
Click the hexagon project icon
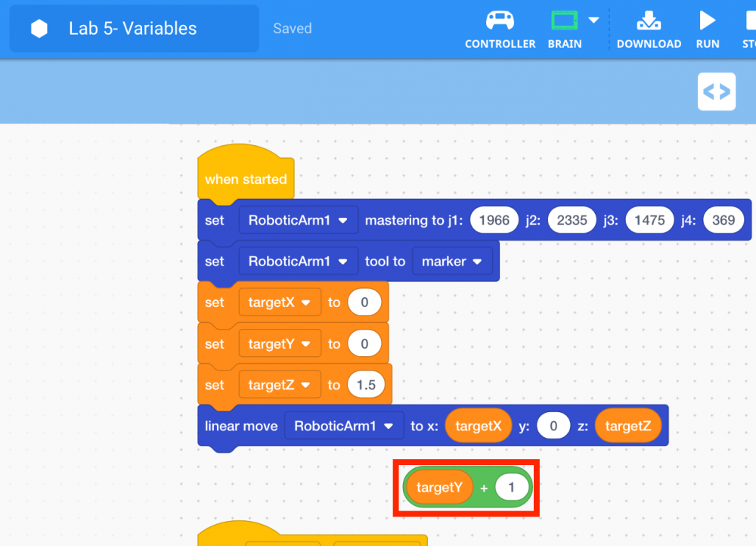point(39,29)
